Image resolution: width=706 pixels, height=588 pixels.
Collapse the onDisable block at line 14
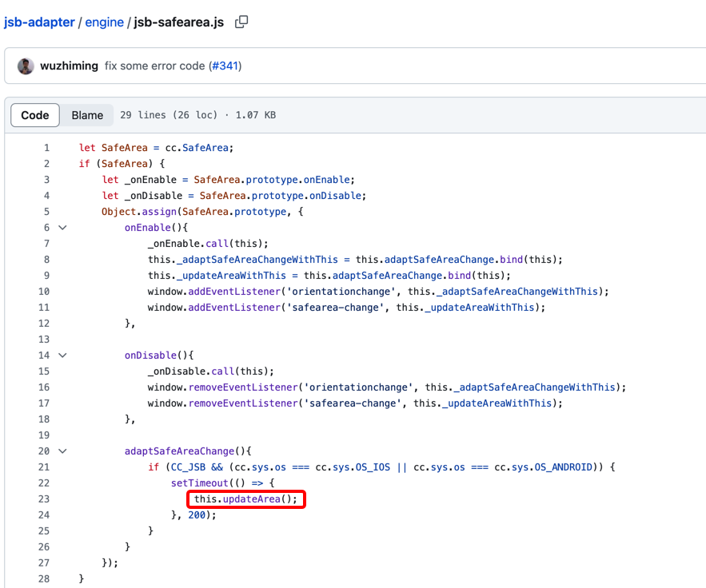point(62,356)
